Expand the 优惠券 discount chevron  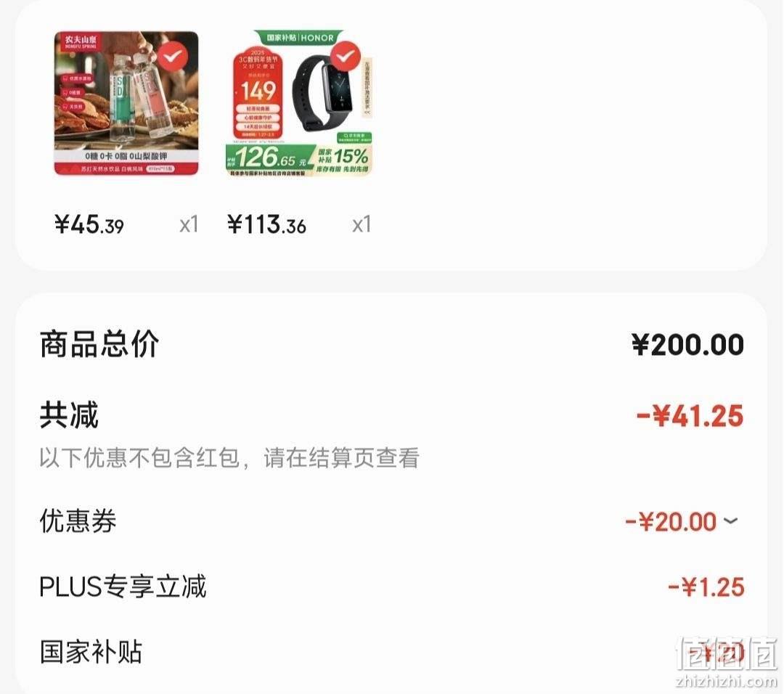click(x=730, y=521)
